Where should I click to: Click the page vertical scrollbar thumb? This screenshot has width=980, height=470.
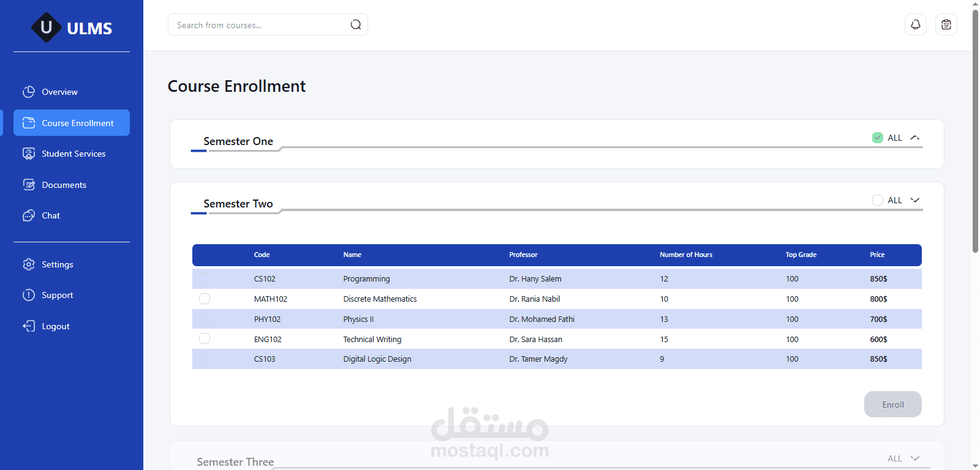975,130
